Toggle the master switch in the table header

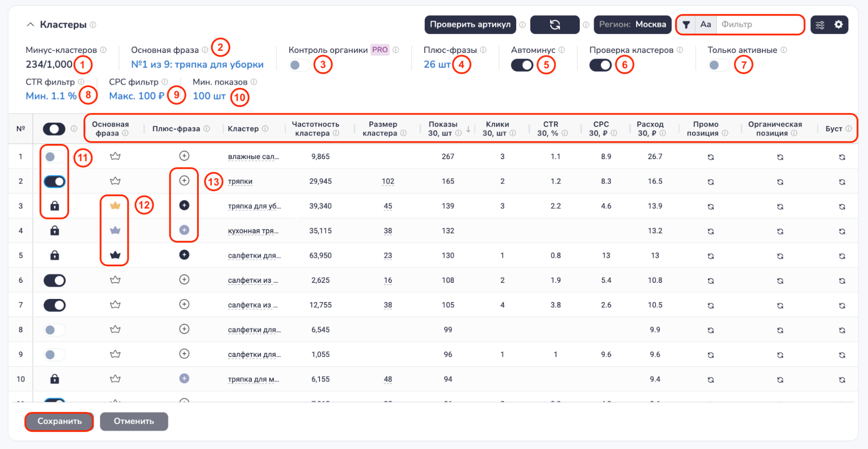[54, 129]
